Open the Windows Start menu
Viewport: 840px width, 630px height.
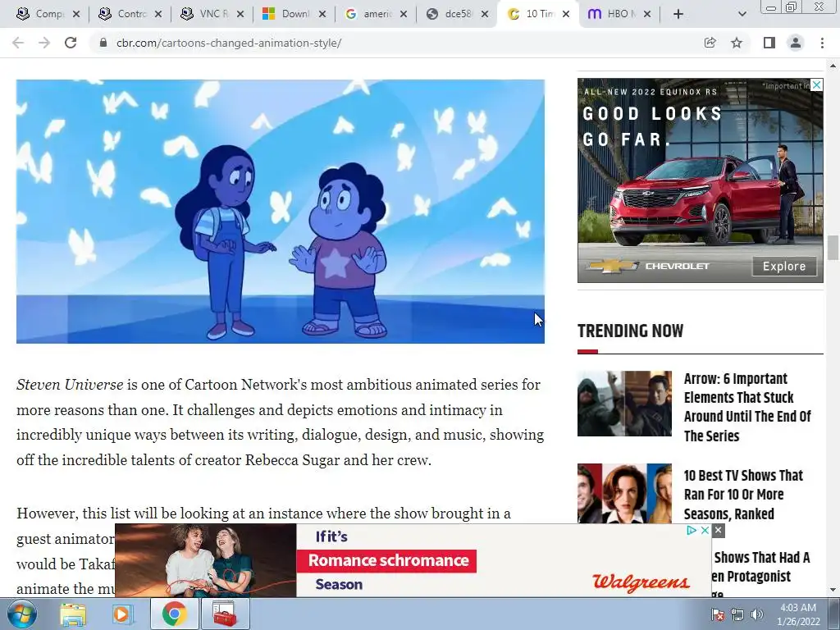[21, 614]
